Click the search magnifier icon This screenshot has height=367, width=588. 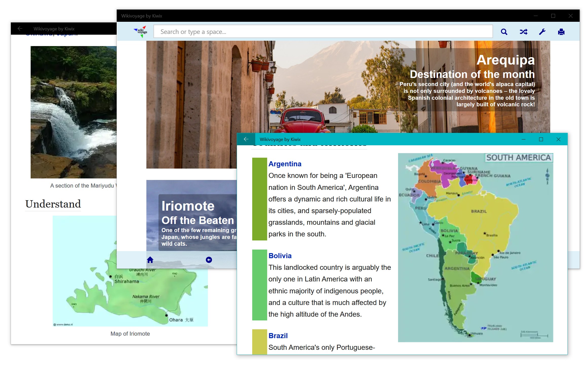point(504,32)
